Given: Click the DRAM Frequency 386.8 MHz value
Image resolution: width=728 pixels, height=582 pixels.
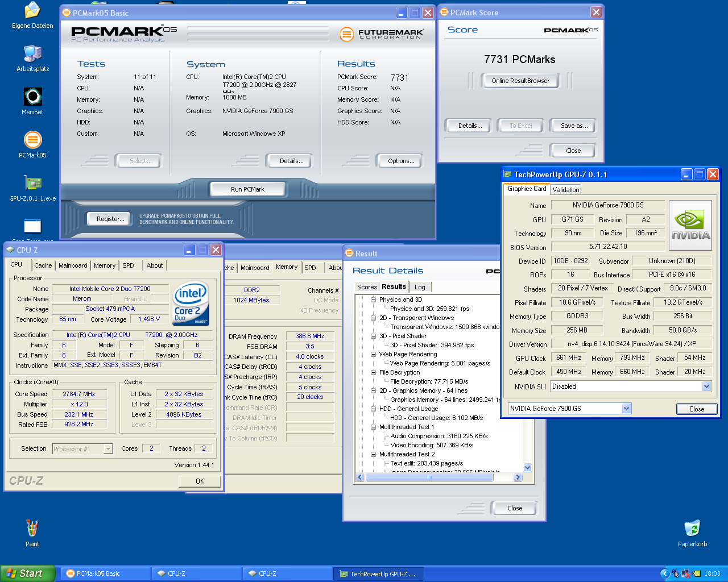Looking at the screenshot, I should 310,336.
